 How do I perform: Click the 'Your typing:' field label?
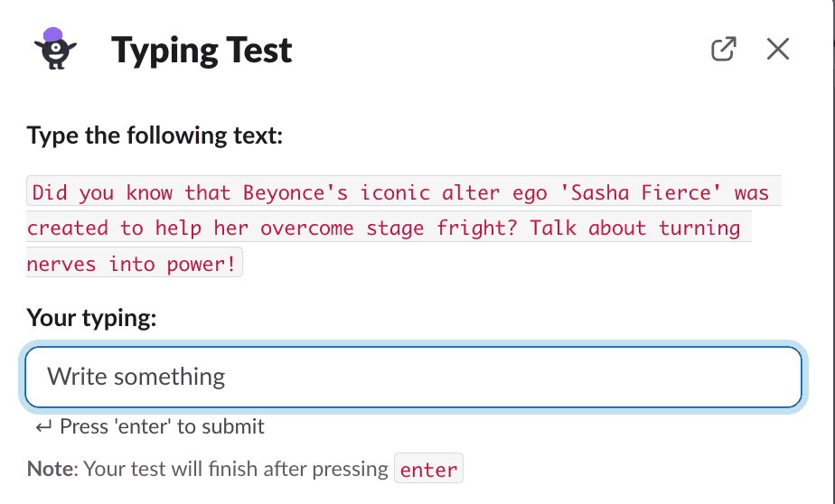[x=91, y=318]
